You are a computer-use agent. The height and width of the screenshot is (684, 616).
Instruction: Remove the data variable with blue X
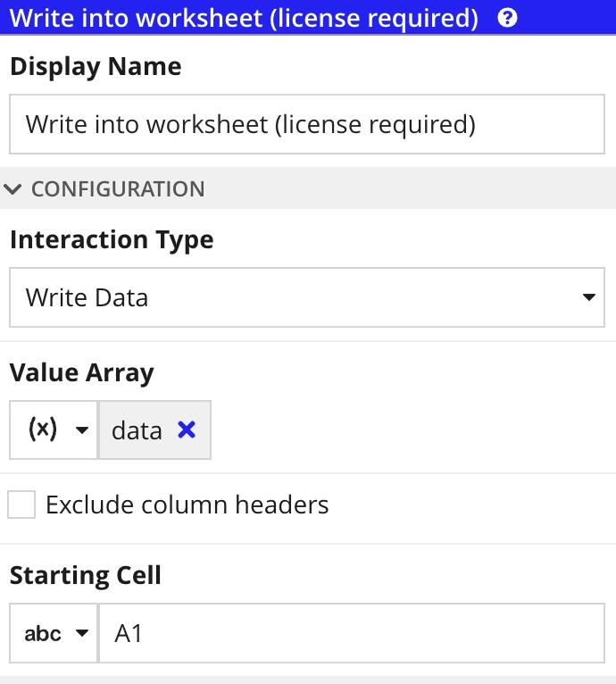[187, 430]
